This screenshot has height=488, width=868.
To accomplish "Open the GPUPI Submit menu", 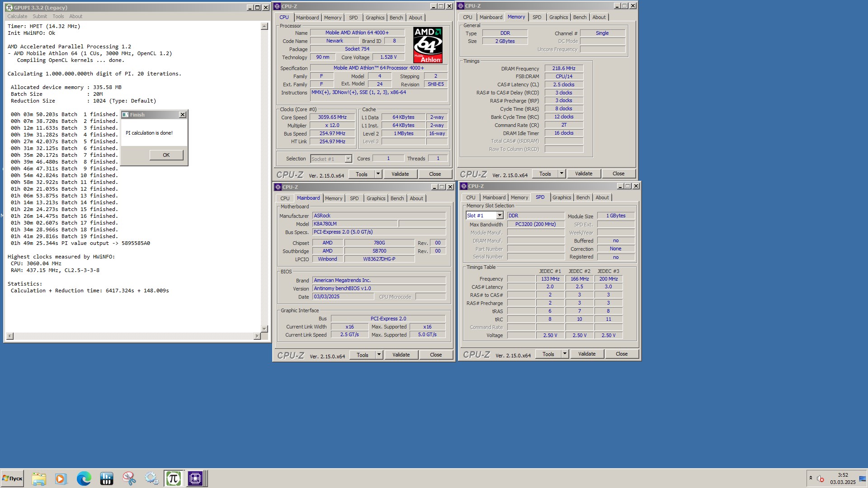I will click(40, 16).
